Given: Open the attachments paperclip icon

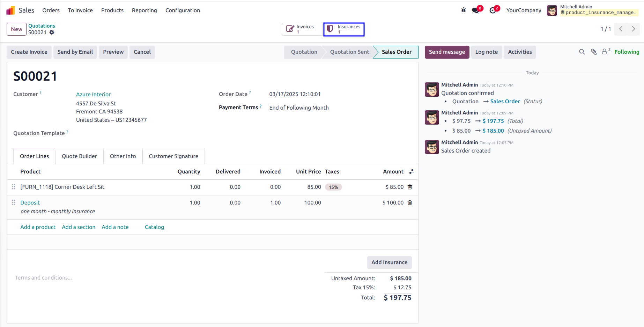Looking at the screenshot, I should 594,52.
